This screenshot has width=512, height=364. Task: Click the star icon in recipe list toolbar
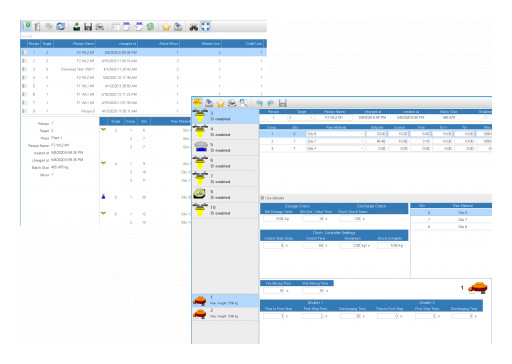coord(166,27)
